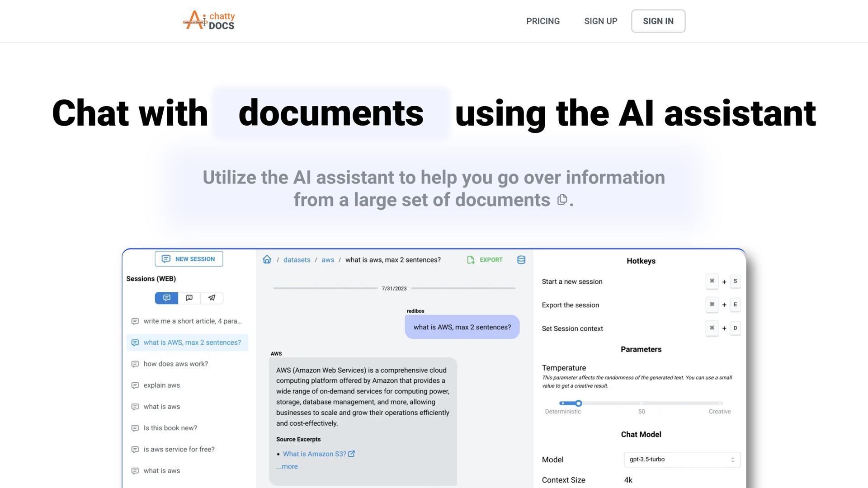Open the PRICING menu item
Screen dimensions: 868x488
click(x=543, y=21)
